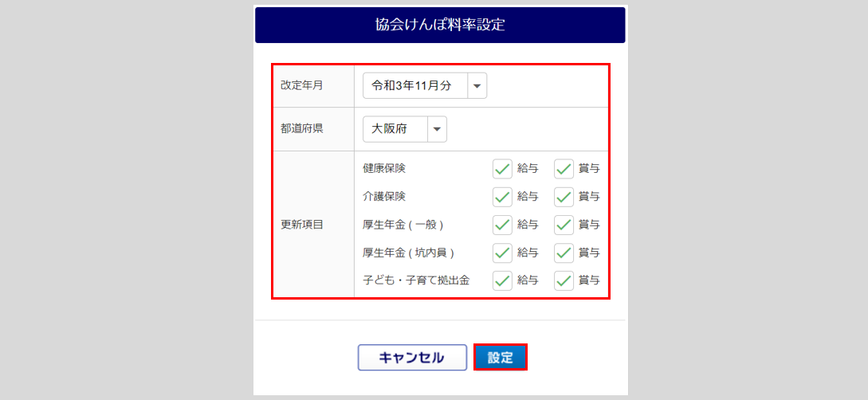Image resolution: width=868 pixels, height=400 pixels.
Task: Open the 改定年月 dropdown arrow
Action: click(477, 86)
